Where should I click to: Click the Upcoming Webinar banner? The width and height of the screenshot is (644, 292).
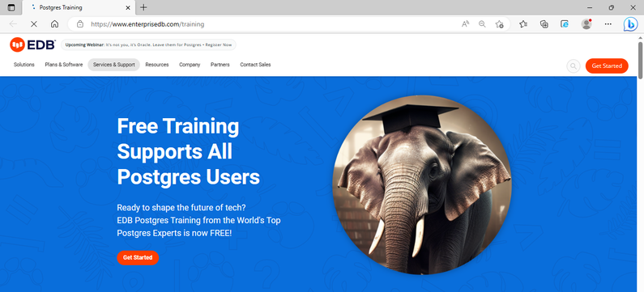(x=148, y=44)
